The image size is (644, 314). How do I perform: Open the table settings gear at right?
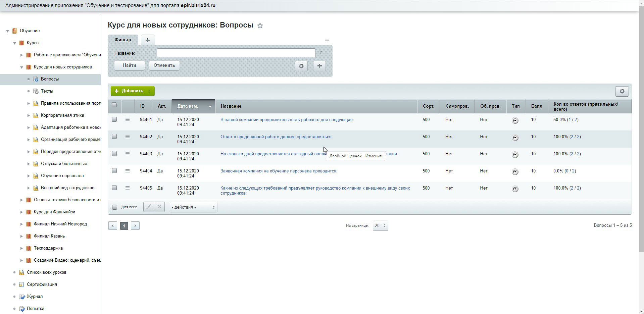pyautogui.click(x=622, y=91)
